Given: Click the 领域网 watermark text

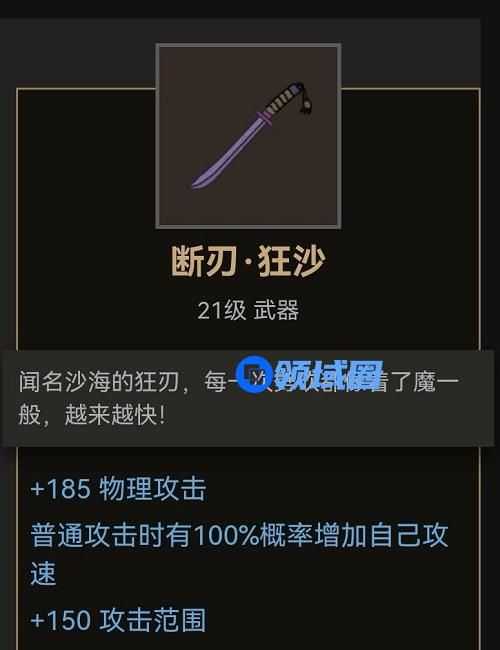Looking at the screenshot, I should click(328, 375).
